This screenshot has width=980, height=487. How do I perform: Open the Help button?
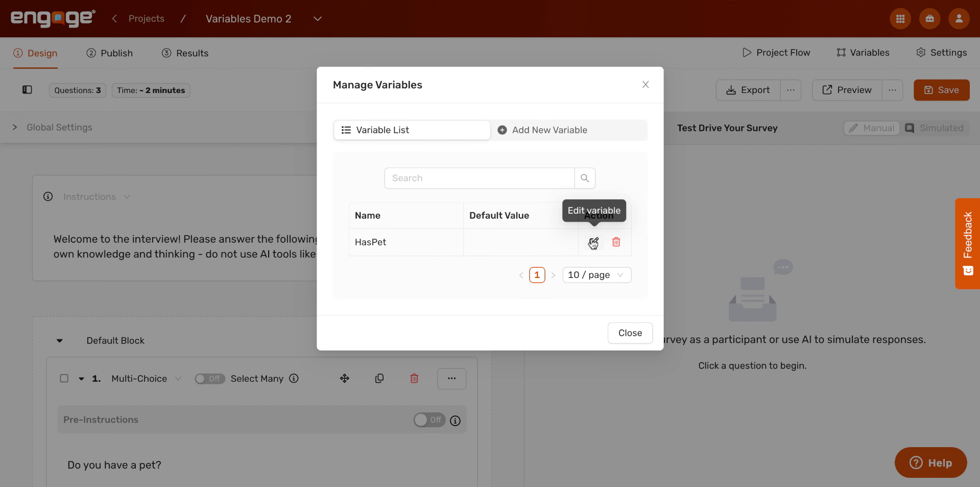[x=930, y=463]
